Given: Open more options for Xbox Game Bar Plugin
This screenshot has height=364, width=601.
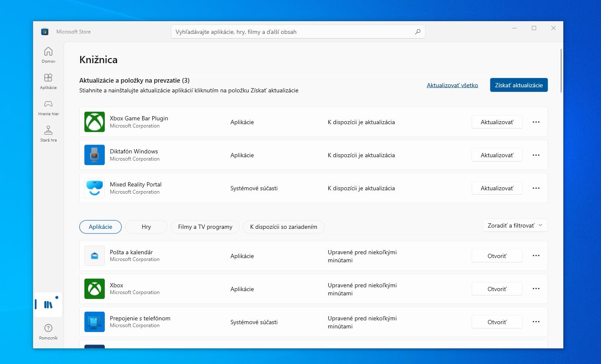Looking at the screenshot, I should tap(536, 122).
